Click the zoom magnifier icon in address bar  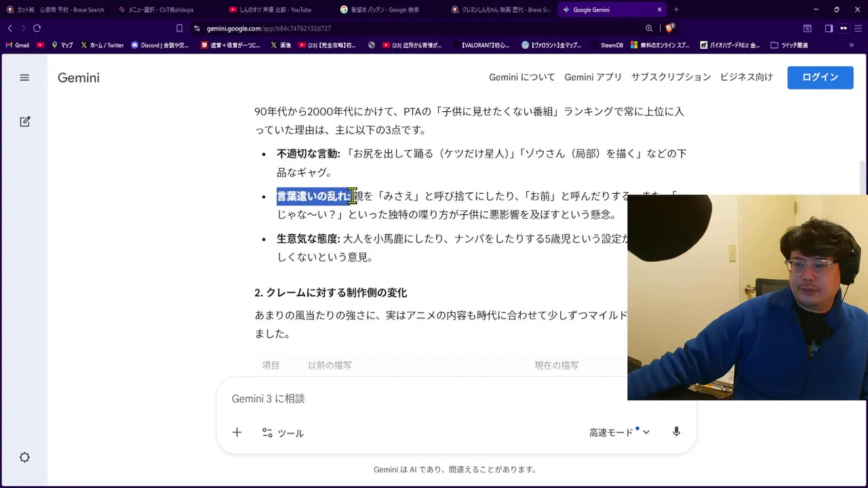point(649,28)
